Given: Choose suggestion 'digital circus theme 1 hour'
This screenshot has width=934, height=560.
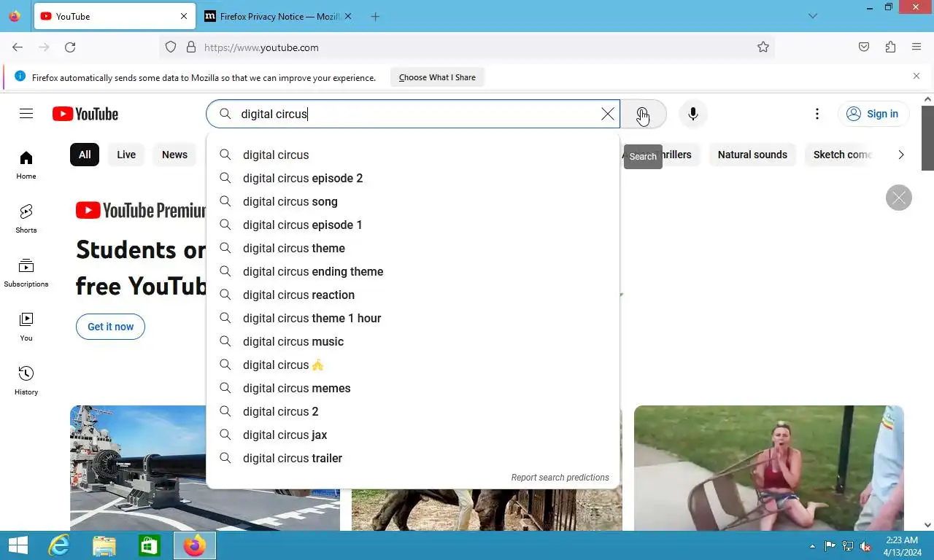Looking at the screenshot, I should tap(413, 318).
